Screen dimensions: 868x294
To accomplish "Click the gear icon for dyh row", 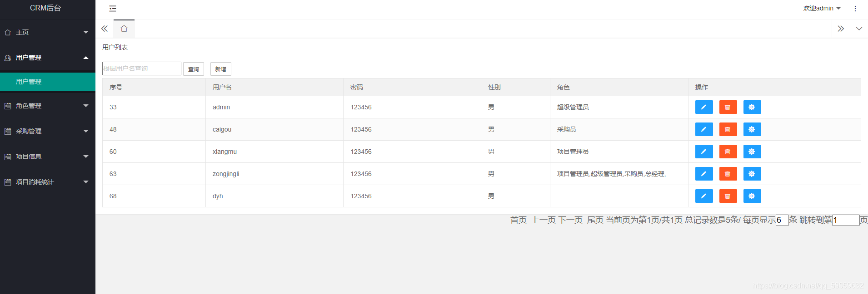I will pyautogui.click(x=752, y=196).
